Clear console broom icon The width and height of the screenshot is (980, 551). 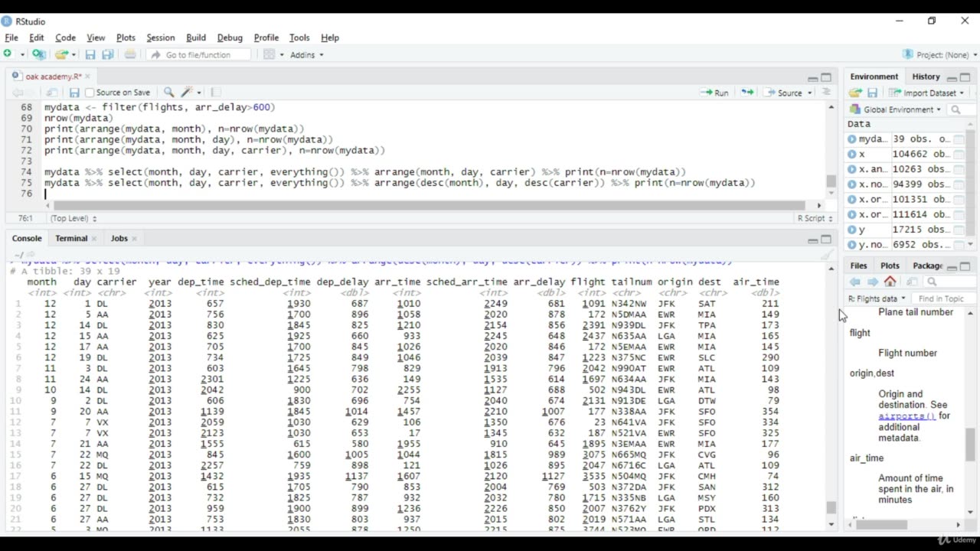click(x=826, y=255)
